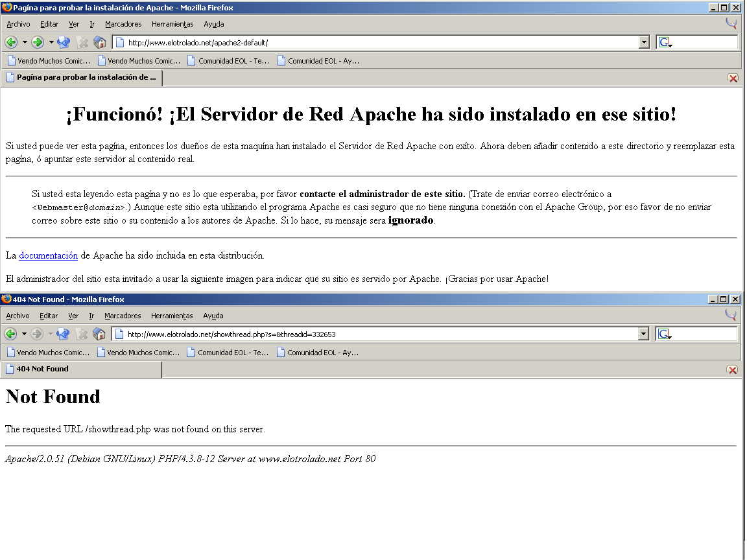Minimize the top Apache Firefox window
Screen dimensions: 747x560
pyautogui.click(x=713, y=8)
